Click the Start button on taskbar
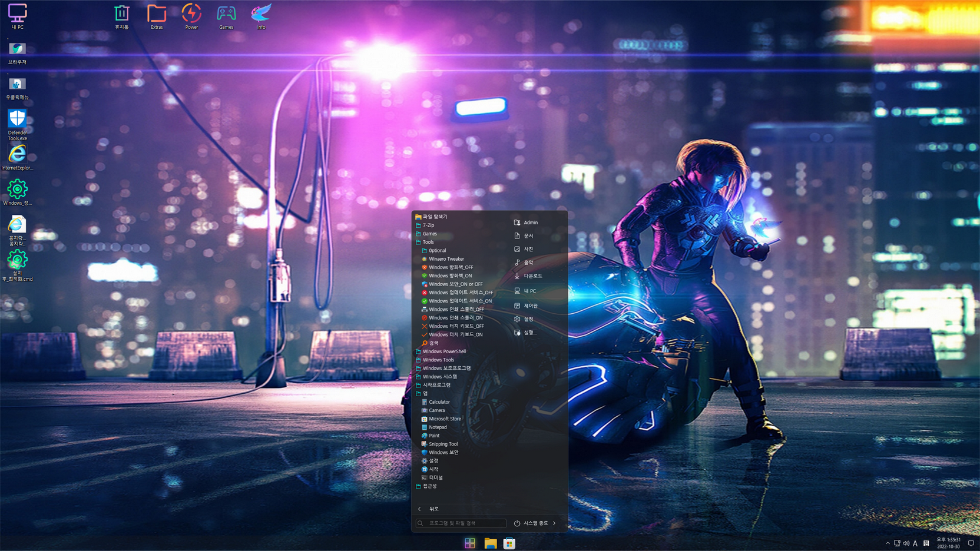Image resolution: width=980 pixels, height=551 pixels. pyautogui.click(x=469, y=543)
